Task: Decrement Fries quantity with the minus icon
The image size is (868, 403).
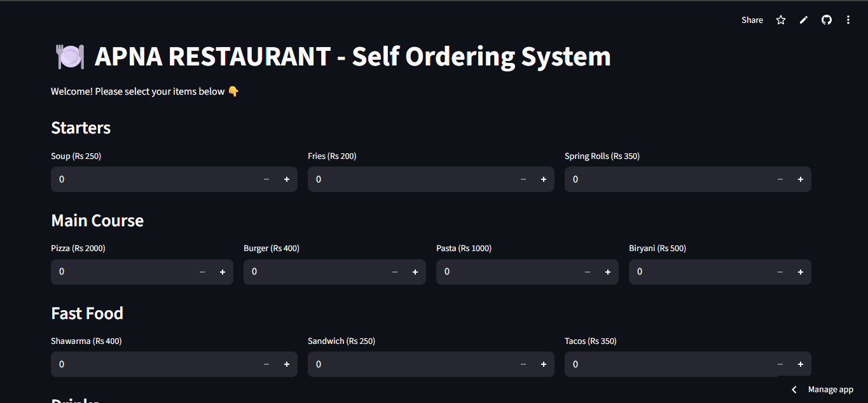Action: click(x=523, y=179)
